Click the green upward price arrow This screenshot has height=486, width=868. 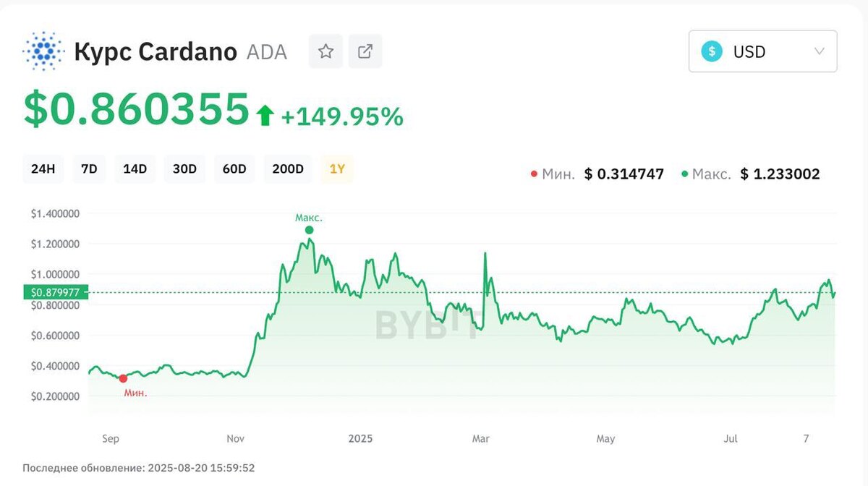pyautogui.click(x=265, y=115)
